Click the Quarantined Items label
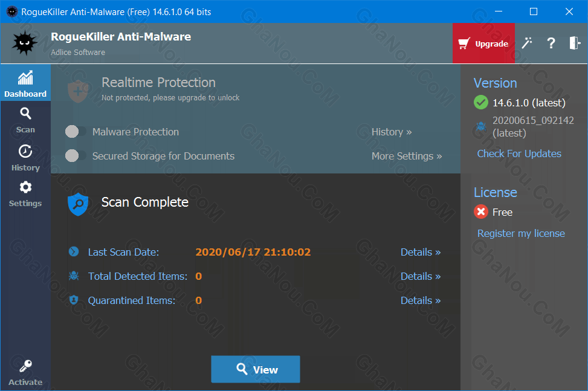588x391 pixels. pyautogui.click(x=132, y=300)
